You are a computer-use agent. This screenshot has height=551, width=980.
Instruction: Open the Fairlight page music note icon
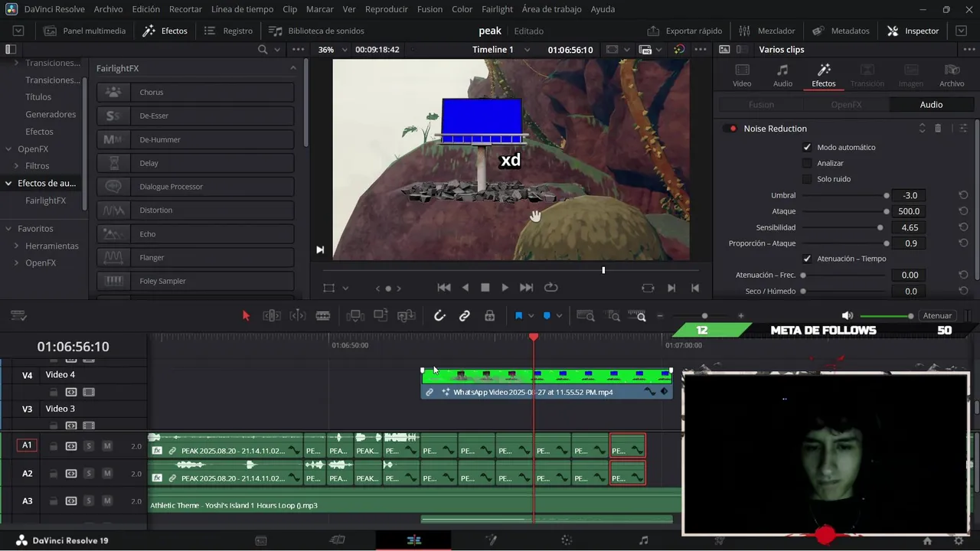[643, 540]
